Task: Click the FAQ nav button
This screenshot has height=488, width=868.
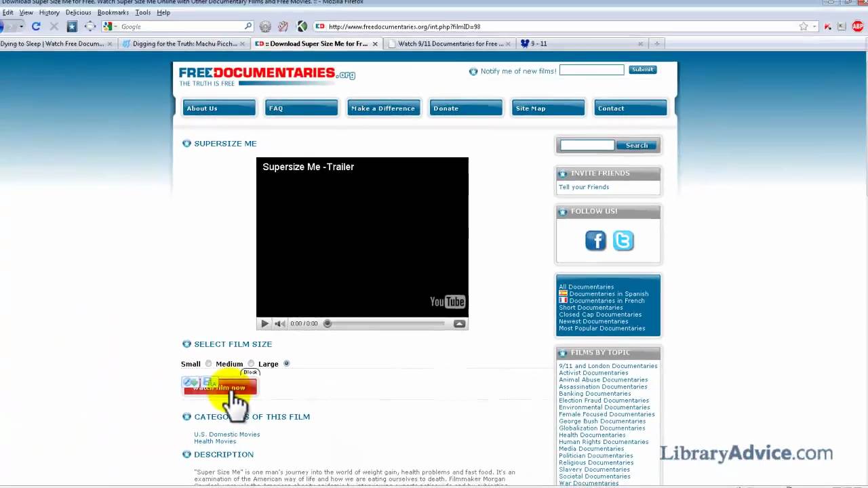Action: click(x=301, y=108)
